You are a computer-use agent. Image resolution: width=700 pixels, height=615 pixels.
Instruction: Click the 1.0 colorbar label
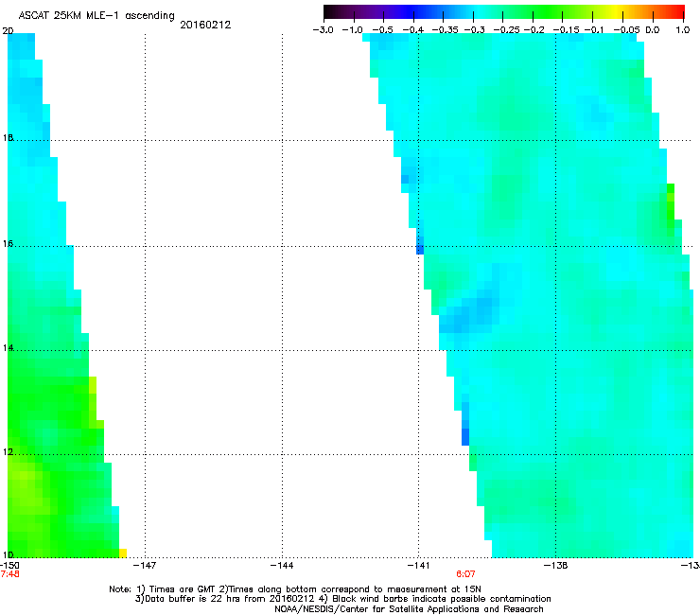point(683,30)
